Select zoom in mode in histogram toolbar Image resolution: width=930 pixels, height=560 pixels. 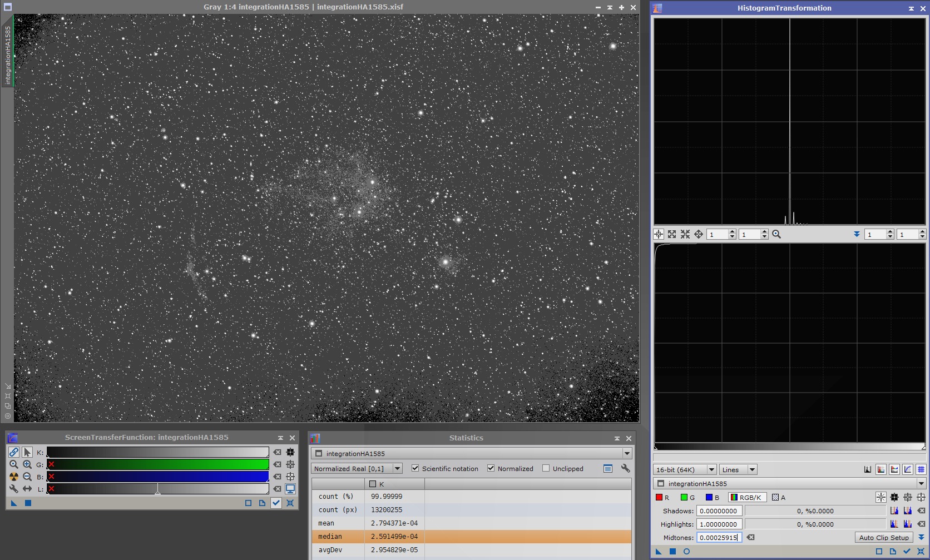tap(672, 234)
